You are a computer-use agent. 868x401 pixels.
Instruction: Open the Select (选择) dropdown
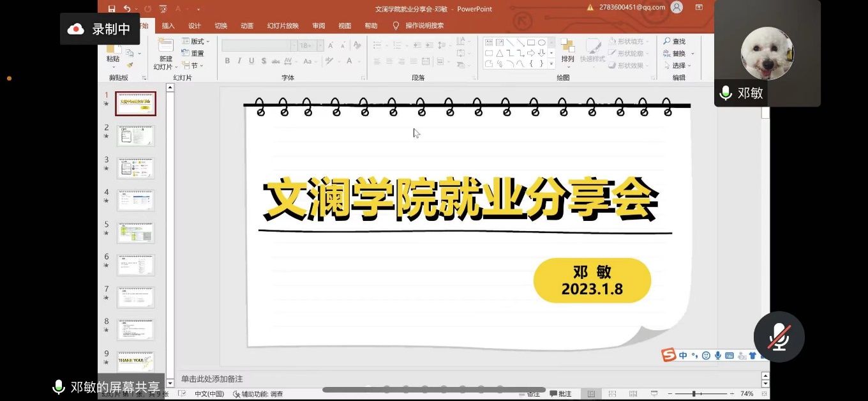[678, 66]
